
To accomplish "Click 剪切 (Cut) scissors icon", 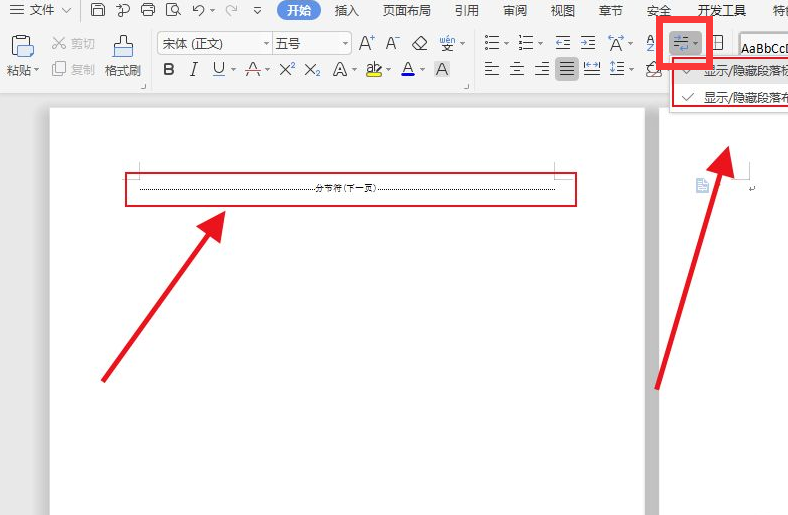I will pos(59,43).
